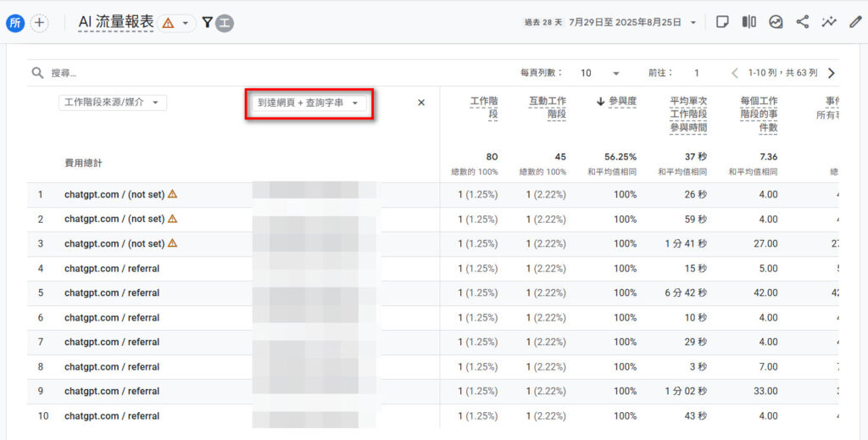Screen dimensions: 868x440
Task: Go to next page of table rows
Action: [831, 73]
